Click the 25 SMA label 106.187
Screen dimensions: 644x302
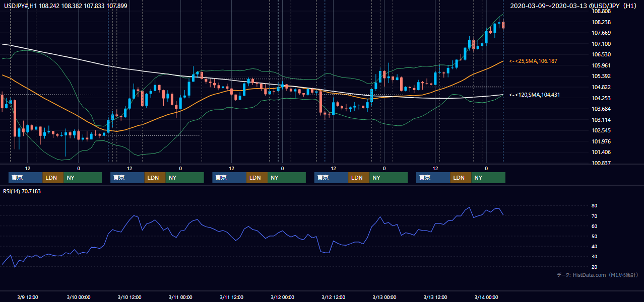533,61
